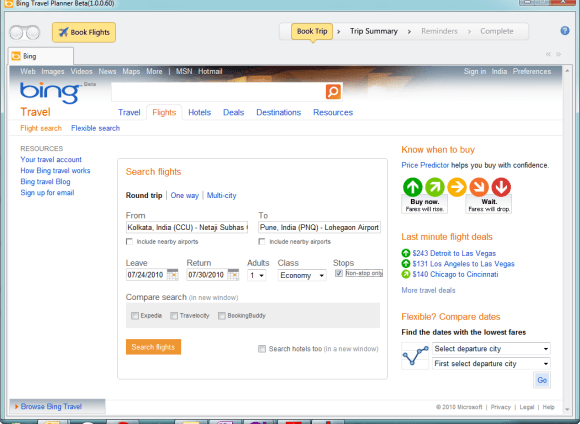Open More travel deals link
Screen dimensions: 580x424
click(x=428, y=290)
